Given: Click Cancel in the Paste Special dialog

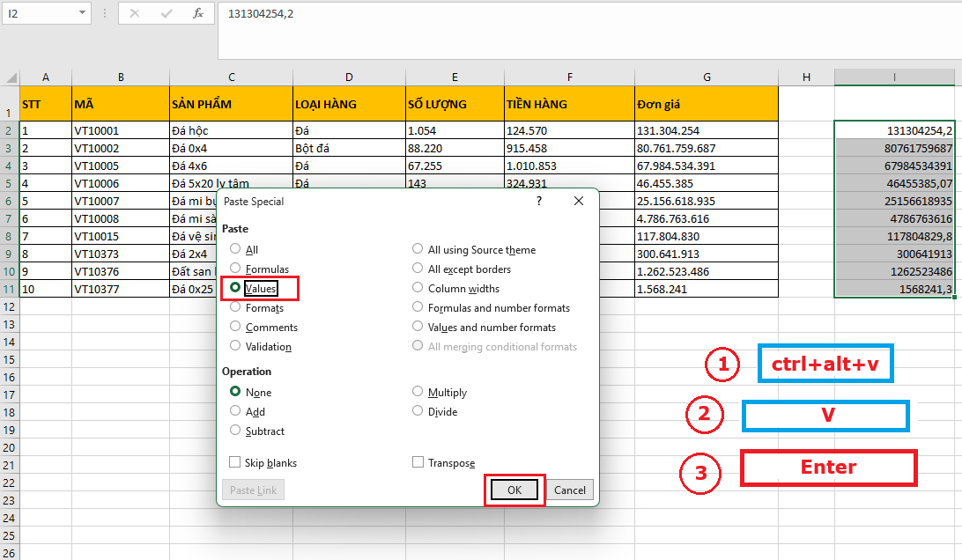Looking at the screenshot, I should tap(570, 489).
